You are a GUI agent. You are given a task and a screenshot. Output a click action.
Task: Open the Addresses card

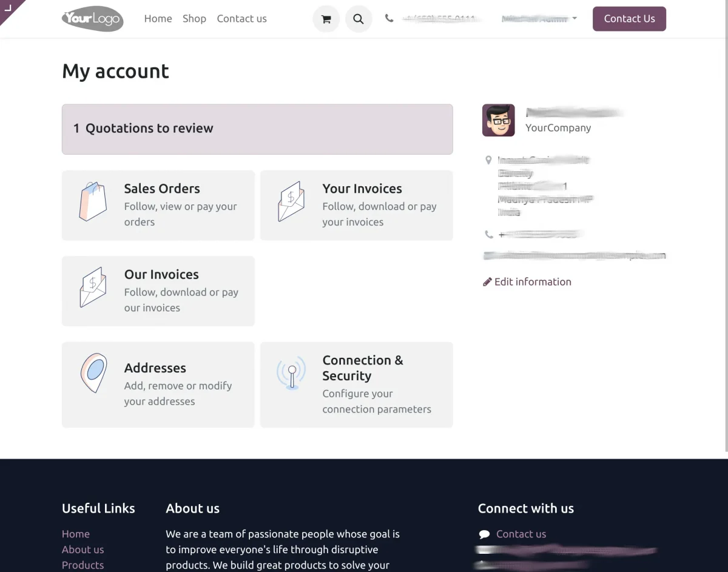158,385
